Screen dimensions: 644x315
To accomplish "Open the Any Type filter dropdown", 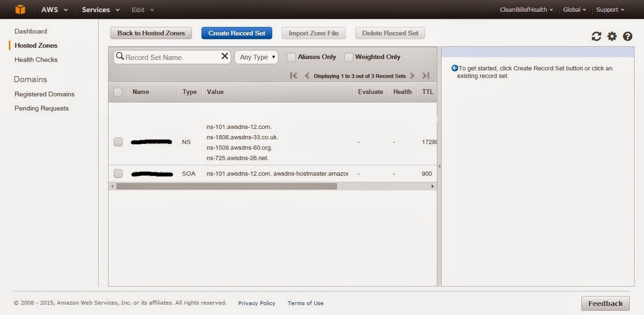I will tap(256, 57).
